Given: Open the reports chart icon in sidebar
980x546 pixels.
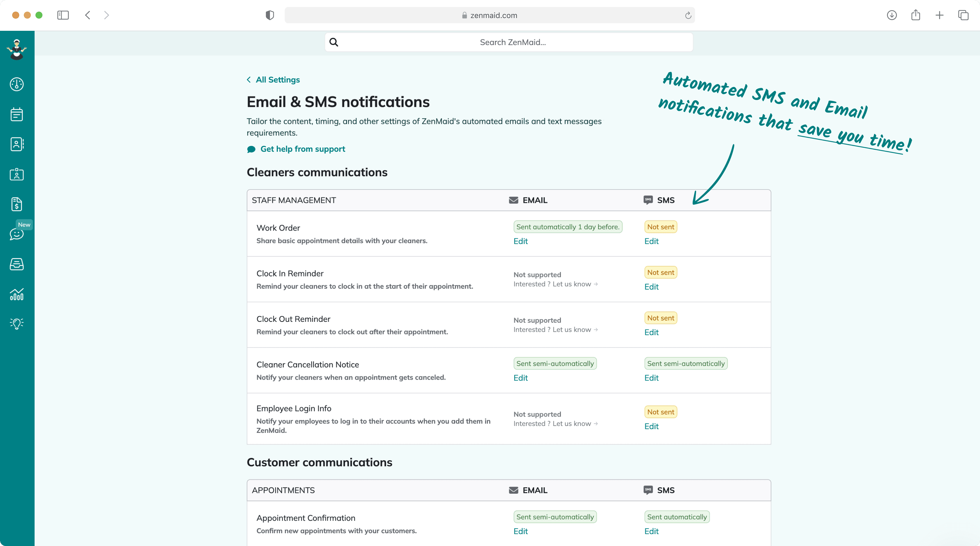Looking at the screenshot, I should 17,294.
